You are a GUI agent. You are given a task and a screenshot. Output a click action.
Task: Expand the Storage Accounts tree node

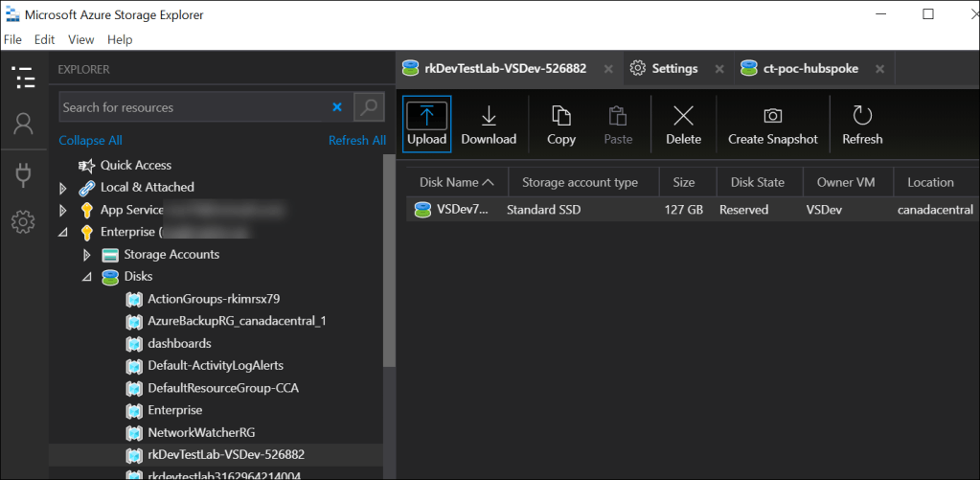point(87,255)
